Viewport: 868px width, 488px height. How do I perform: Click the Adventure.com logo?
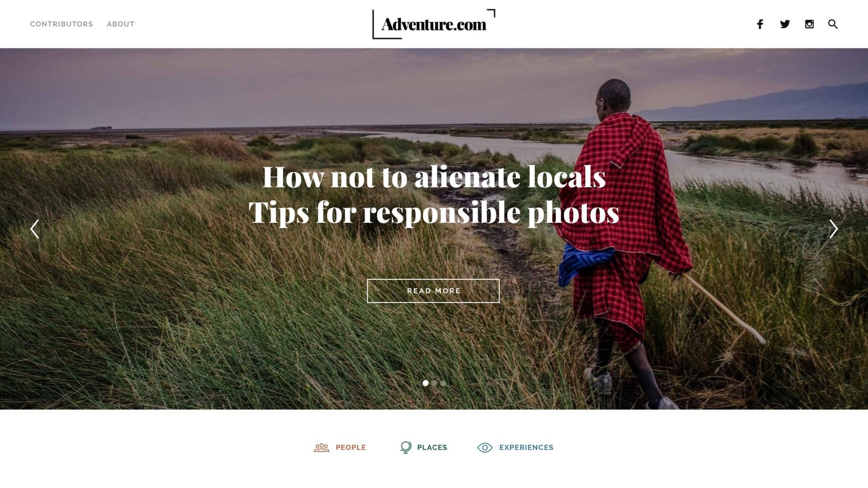[x=434, y=24]
